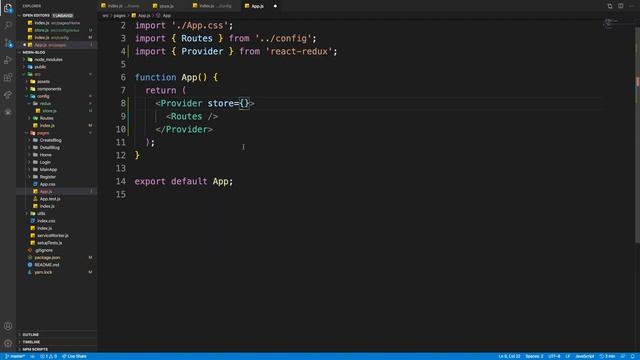The image size is (640, 360).
Task: Open the Source Control view
Action: coord(8,43)
